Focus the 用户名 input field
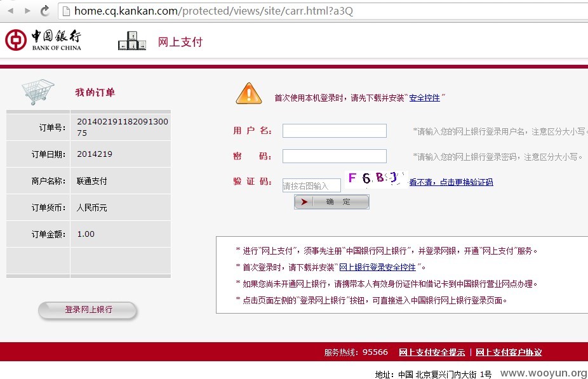This screenshot has height=379, width=588. pos(335,131)
